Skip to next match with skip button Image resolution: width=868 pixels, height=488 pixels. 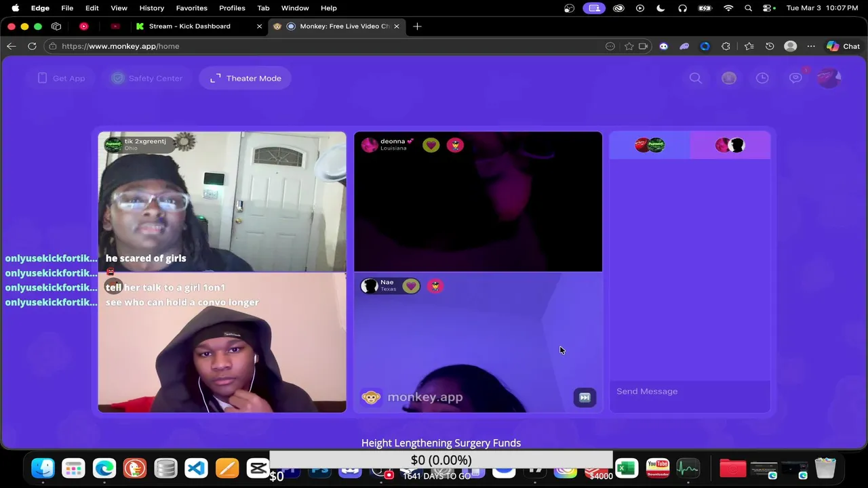point(585,398)
